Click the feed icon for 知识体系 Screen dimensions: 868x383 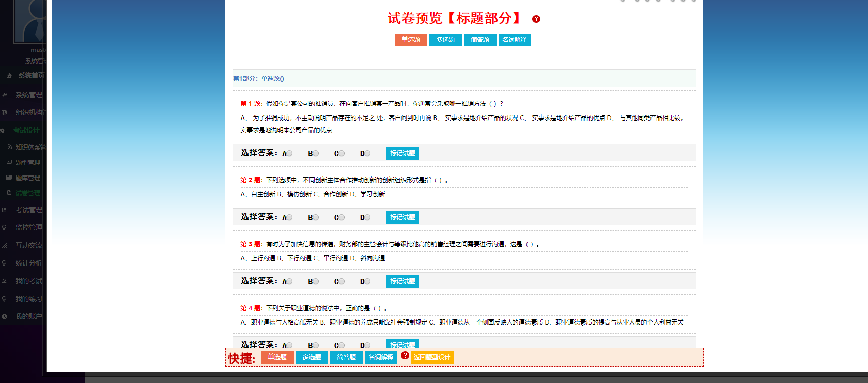(9, 147)
